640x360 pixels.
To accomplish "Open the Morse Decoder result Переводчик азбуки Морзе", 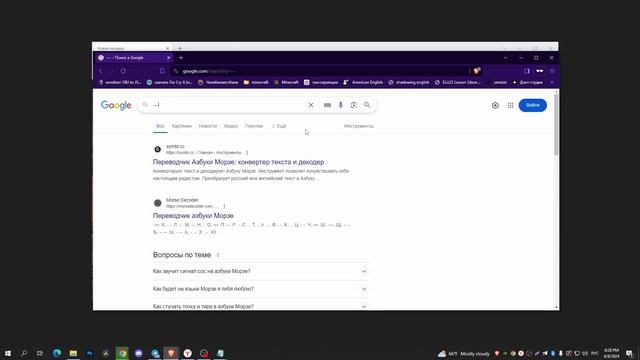I will [x=193, y=216].
